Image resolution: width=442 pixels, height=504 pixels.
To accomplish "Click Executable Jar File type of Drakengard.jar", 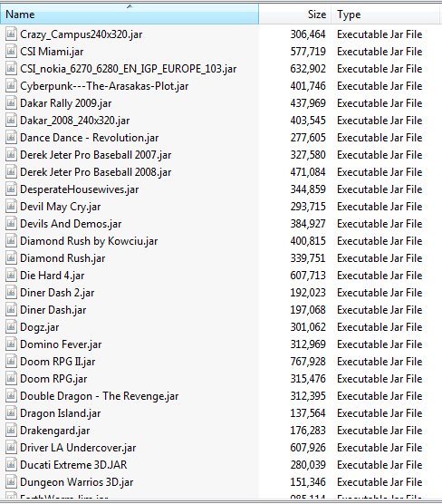I will point(380,431).
